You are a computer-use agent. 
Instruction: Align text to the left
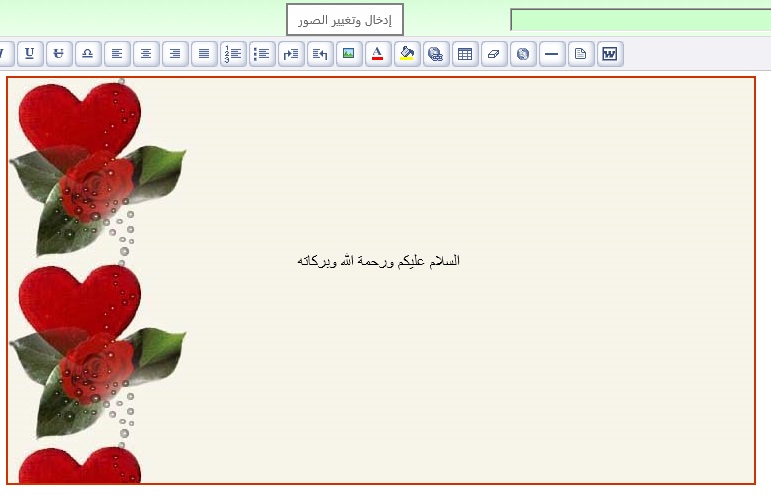[x=117, y=54]
